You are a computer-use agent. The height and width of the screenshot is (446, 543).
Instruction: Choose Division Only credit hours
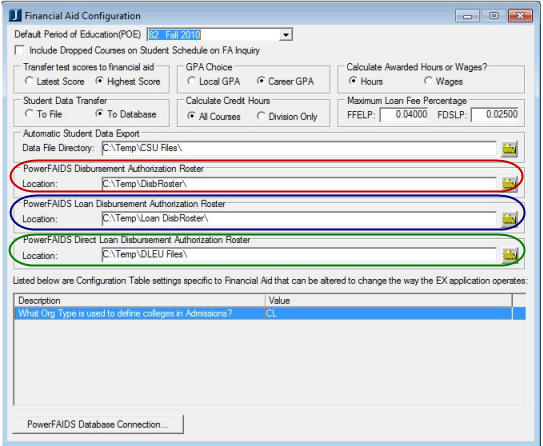[261, 116]
